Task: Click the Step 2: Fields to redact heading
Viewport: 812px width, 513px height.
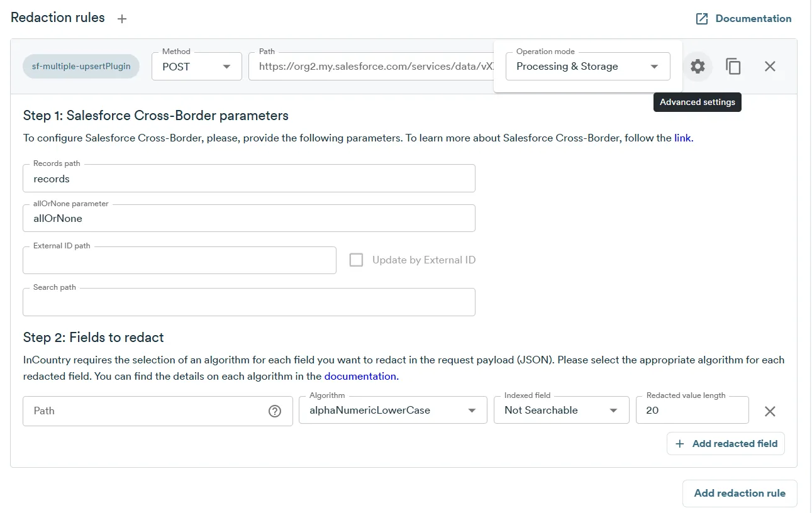Action: pos(94,338)
